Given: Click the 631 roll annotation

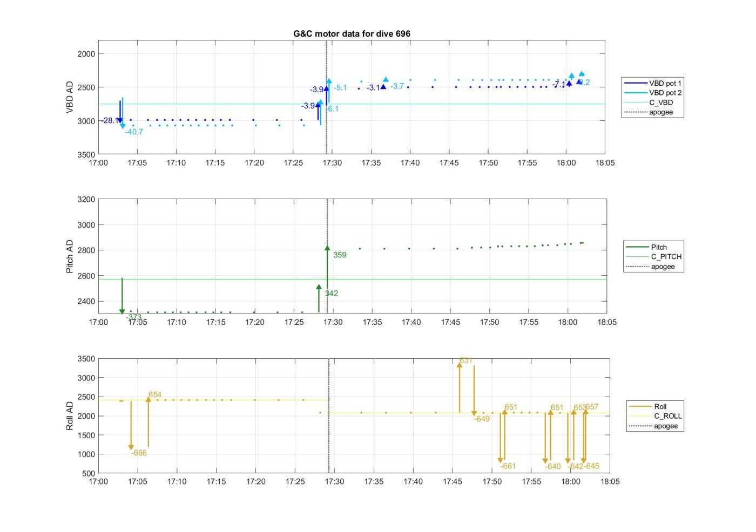Looking at the screenshot, I should [465, 360].
